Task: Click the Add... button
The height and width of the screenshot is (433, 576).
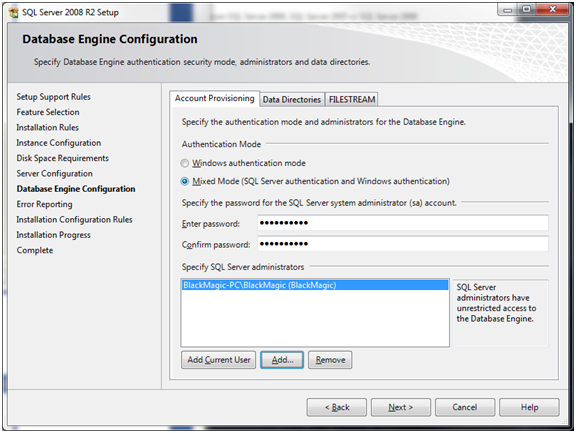Action: point(282,360)
